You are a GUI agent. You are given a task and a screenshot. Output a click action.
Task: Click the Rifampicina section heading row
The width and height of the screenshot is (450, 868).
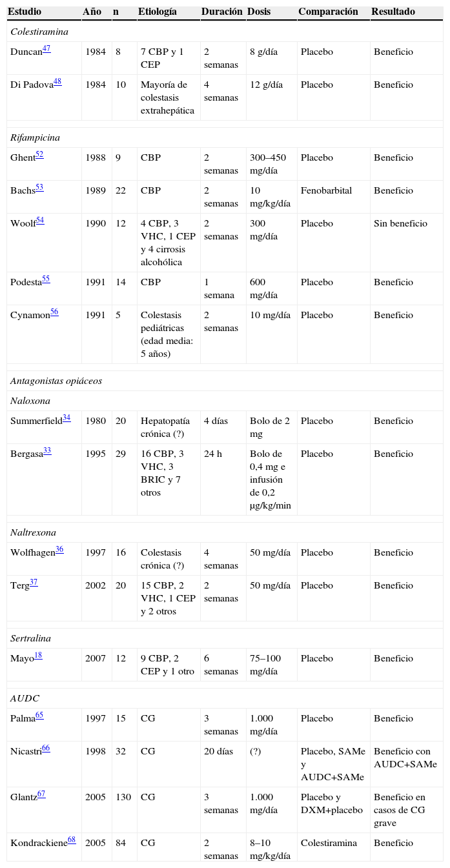coord(225,137)
